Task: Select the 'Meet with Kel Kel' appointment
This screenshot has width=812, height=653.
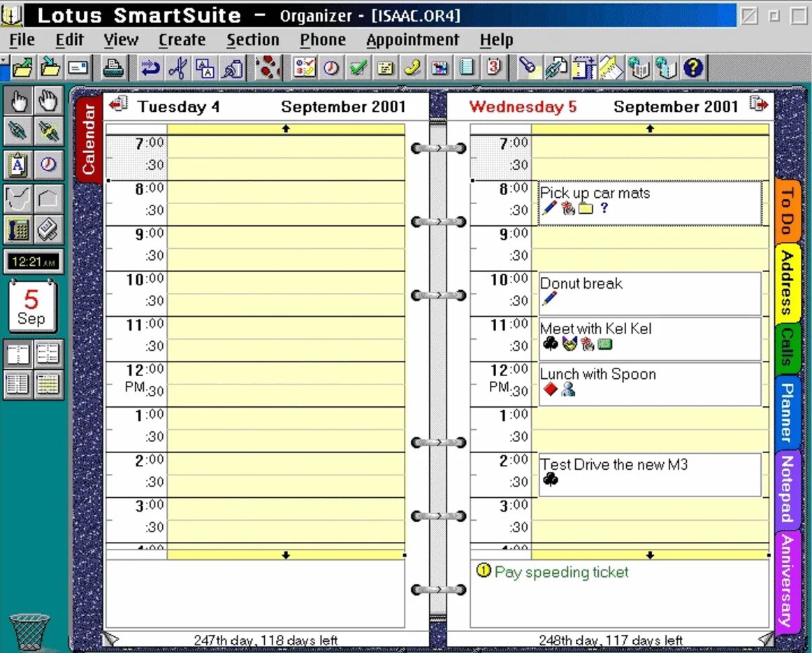Action: 650,339
